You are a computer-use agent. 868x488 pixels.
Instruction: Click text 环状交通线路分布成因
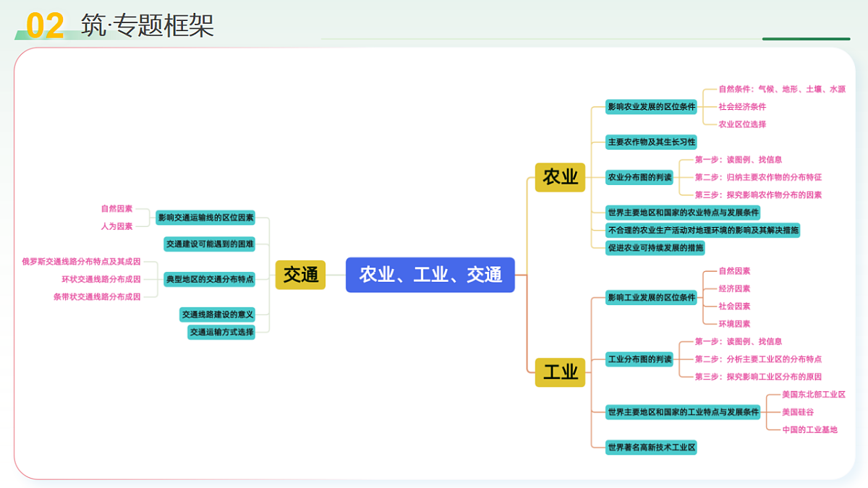[101, 279]
